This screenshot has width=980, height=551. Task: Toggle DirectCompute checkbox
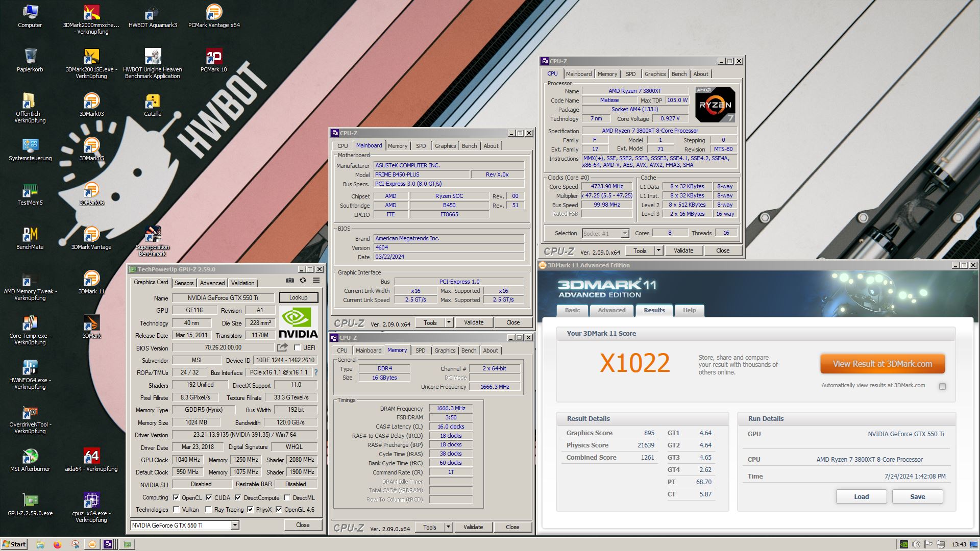click(x=238, y=497)
